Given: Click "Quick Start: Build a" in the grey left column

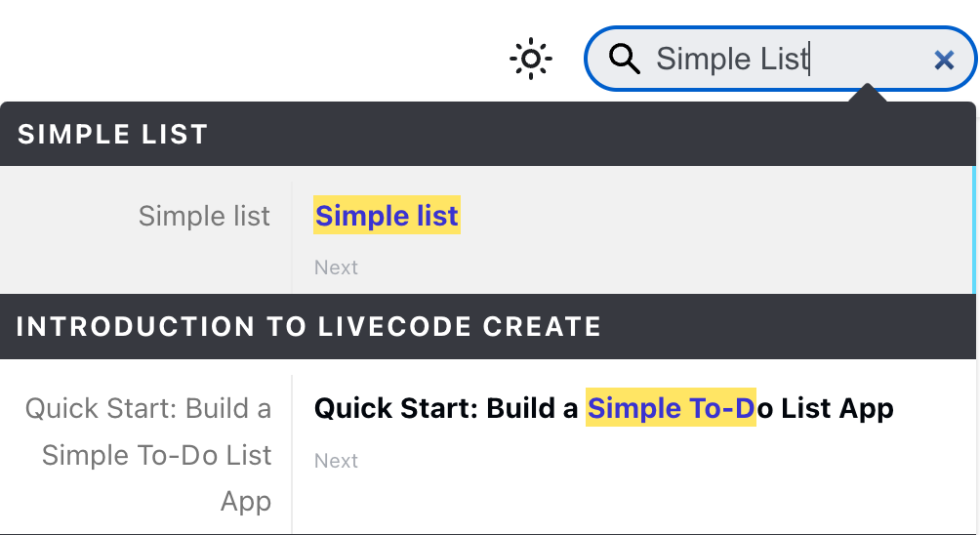Looking at the screenshot, I should [x=148, y=408].
